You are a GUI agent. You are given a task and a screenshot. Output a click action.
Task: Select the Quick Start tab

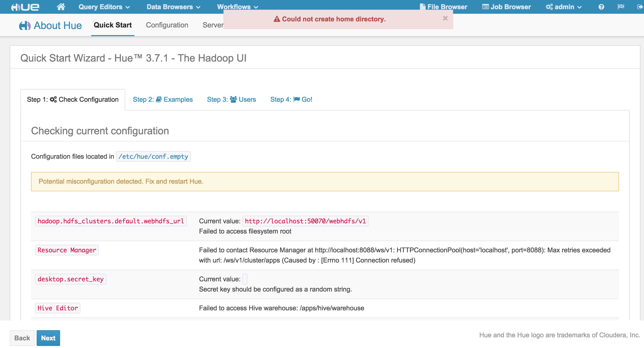point(113,25)
